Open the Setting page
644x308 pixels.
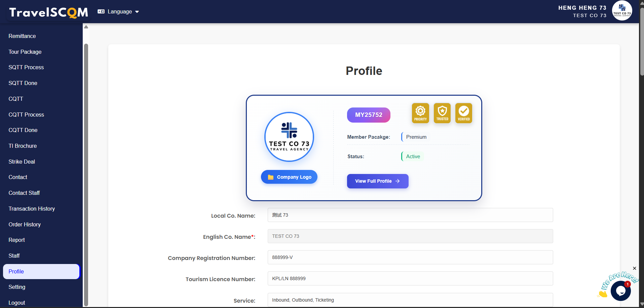(x=17, y=287)
